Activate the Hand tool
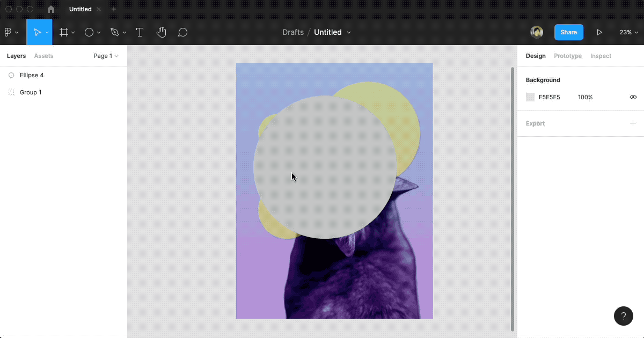Image resolution: width=644 pixels, height=338 pixels. click(161, 32)
